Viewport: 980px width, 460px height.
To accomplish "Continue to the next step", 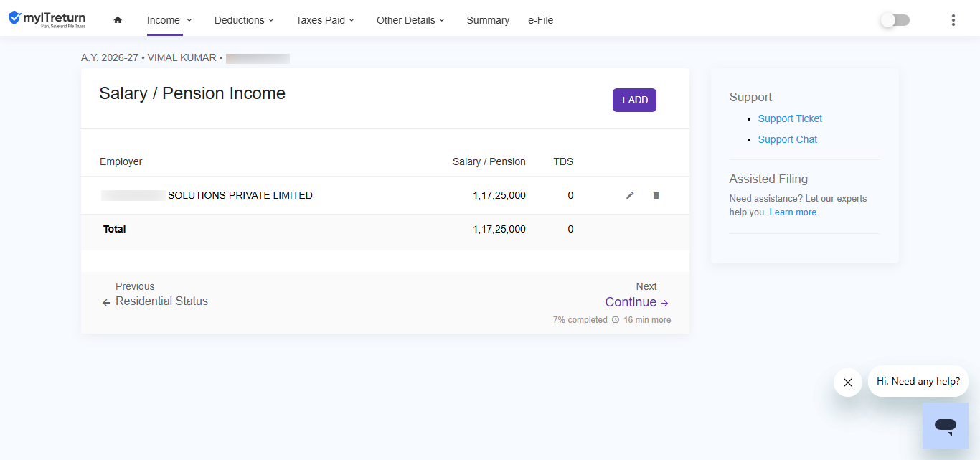I will click(x=637, y=302).
